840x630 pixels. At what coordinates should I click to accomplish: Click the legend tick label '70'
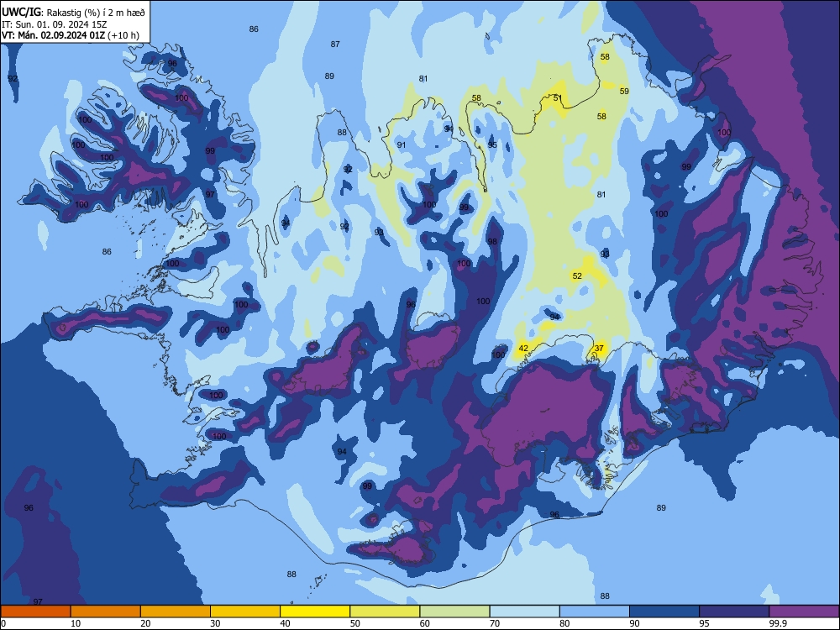click(x=495, y=623)
